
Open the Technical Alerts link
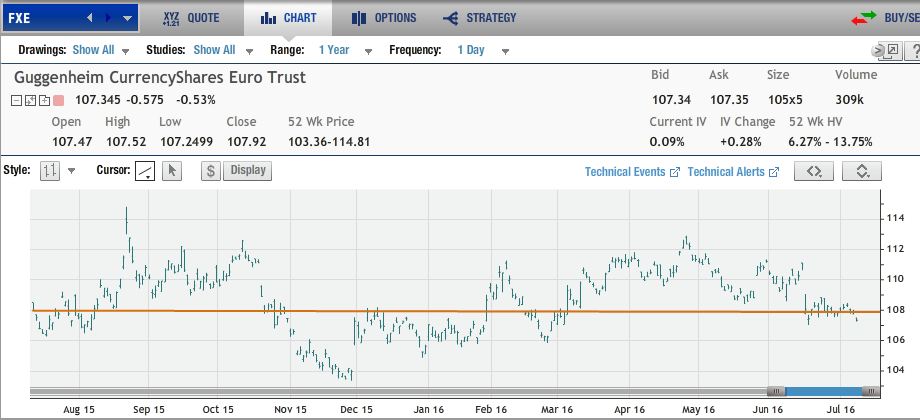[733, 172]
